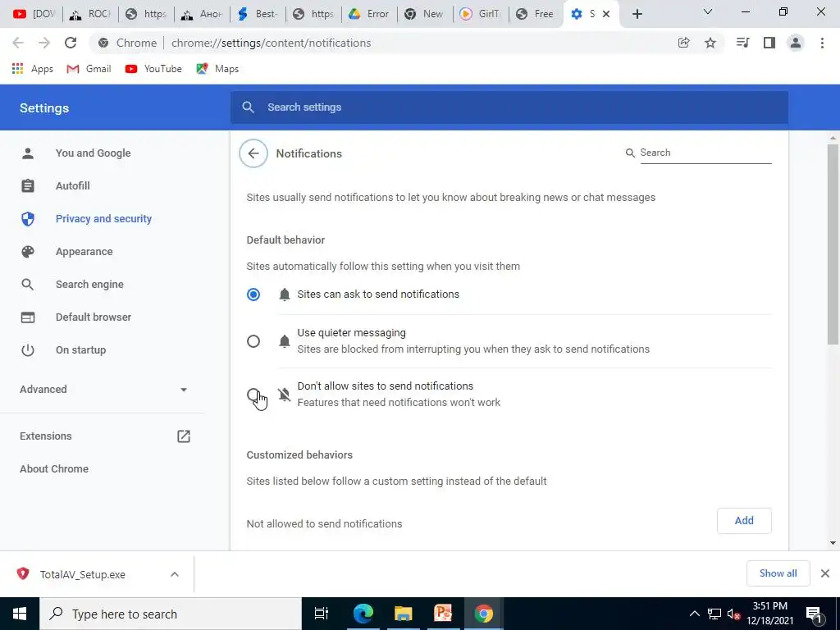Open File Explorer from taskbar
Screen dimensions: 840x630
[404, 614]
